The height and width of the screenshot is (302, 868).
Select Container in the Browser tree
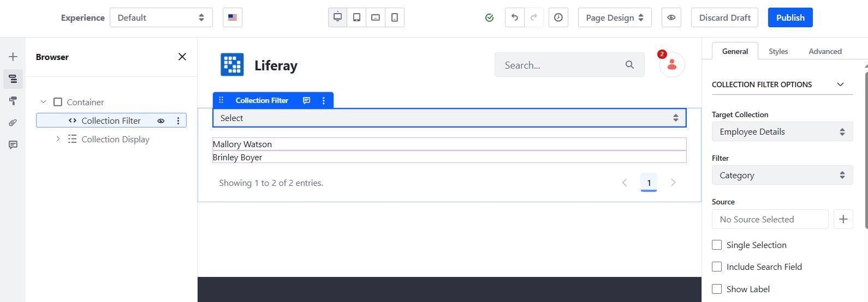pos(85,102)
